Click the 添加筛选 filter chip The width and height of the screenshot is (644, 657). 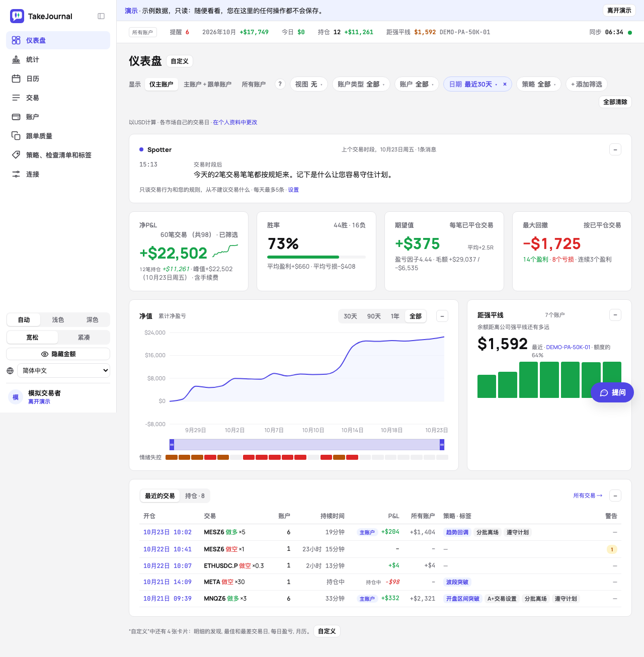tap(587, 84)
